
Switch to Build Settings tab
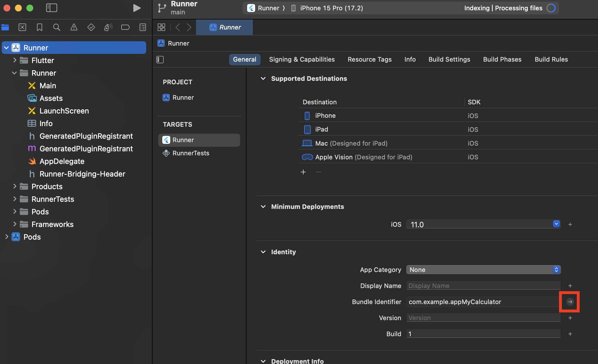tap(449, 60)
